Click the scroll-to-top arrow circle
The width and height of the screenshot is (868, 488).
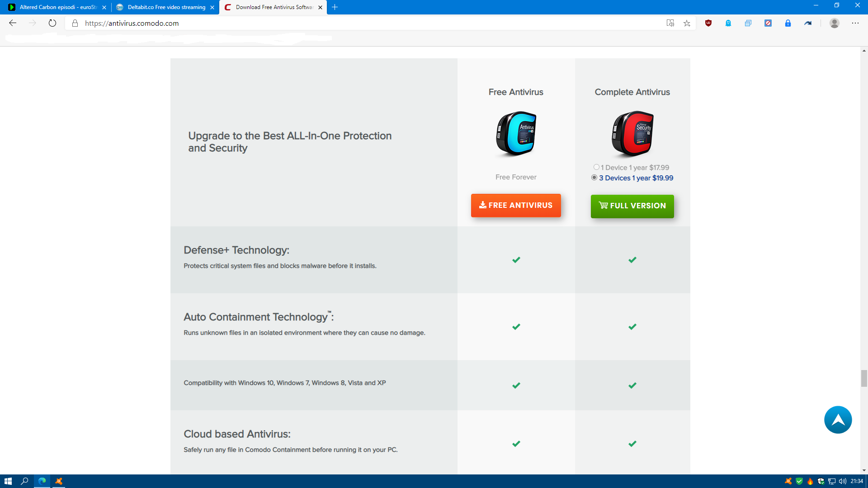tap(838, 419)
